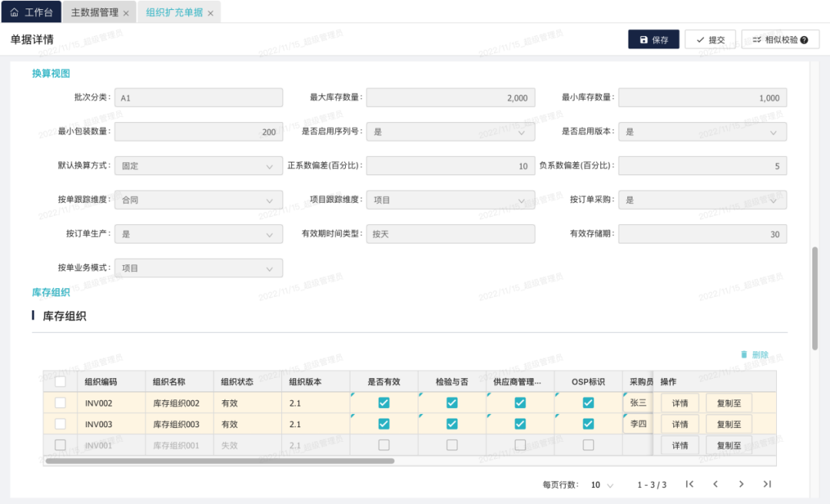
Task: Switch to the 主数据管理 tab
Action: [x=95, y=12]
